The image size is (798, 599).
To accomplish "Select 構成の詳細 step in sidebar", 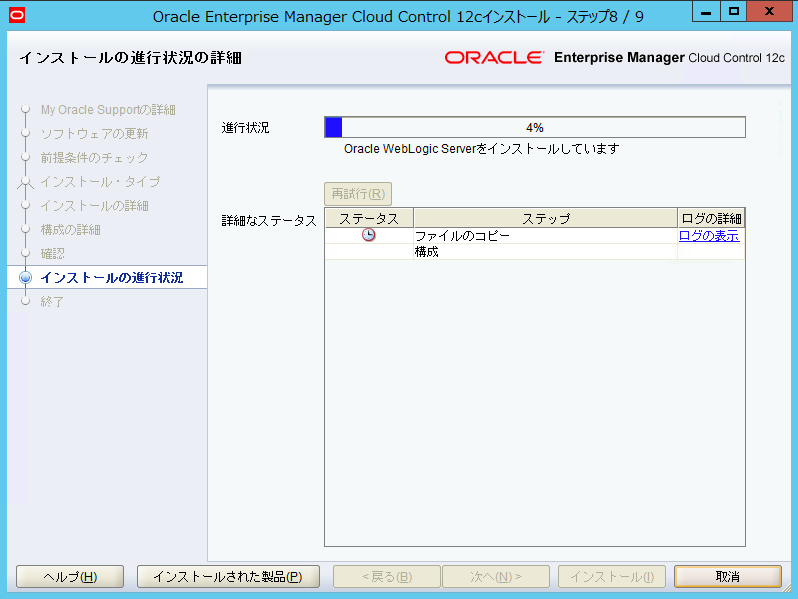I will tap(70, 229).
